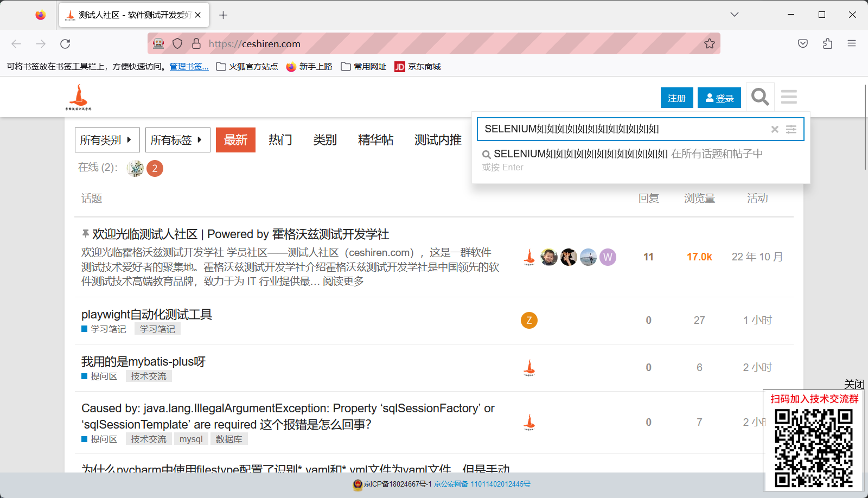Screen dimensions: 868x498
Task: Click 京公安网备 footer link
Action: (482, 484)
